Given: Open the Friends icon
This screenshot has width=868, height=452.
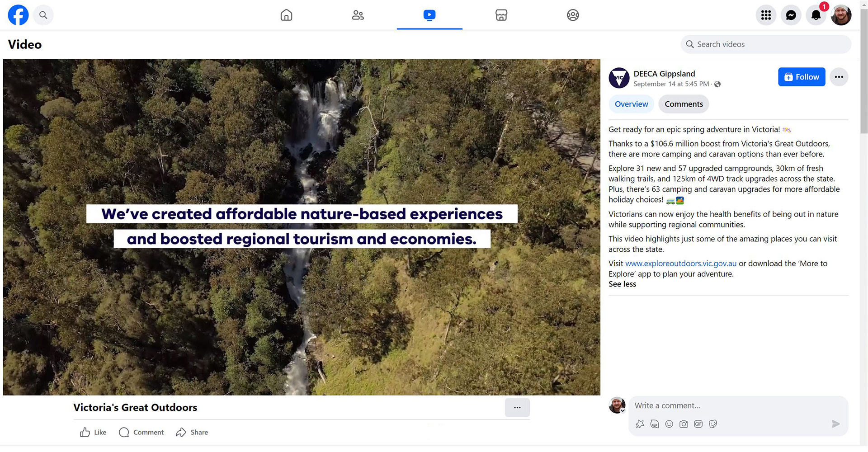Looking at the screenshot, I should 358,15.
